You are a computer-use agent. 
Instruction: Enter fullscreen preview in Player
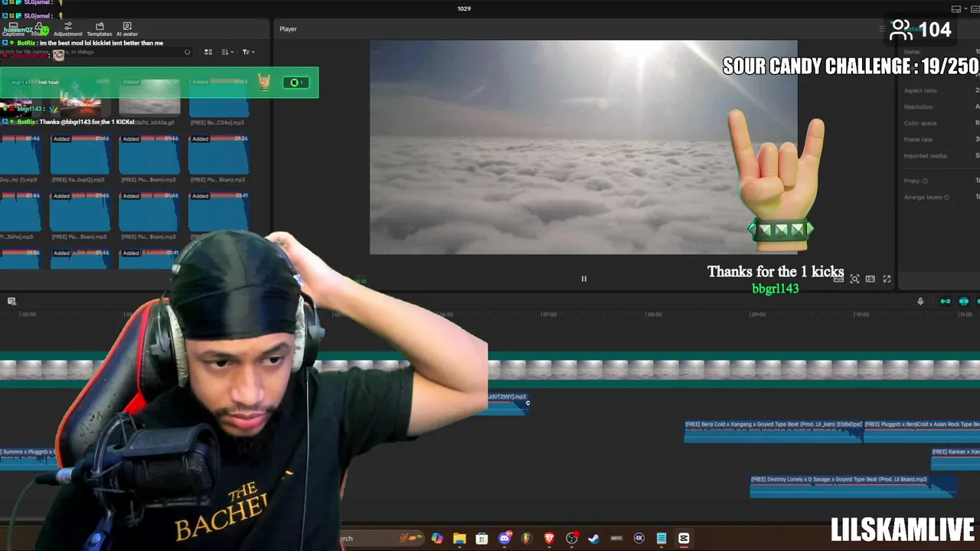tap(887, 279)
